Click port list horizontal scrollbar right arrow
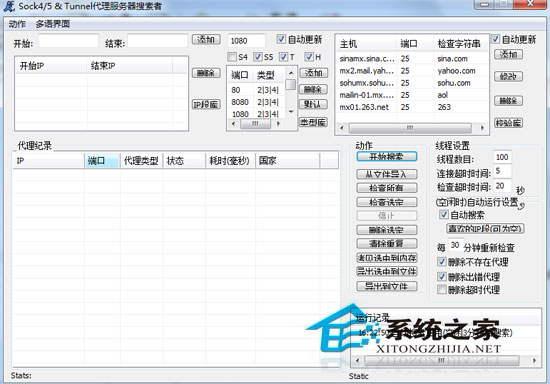Image resolution: width=550 pixels, height=384 pixels. click(x=279, y=123)
